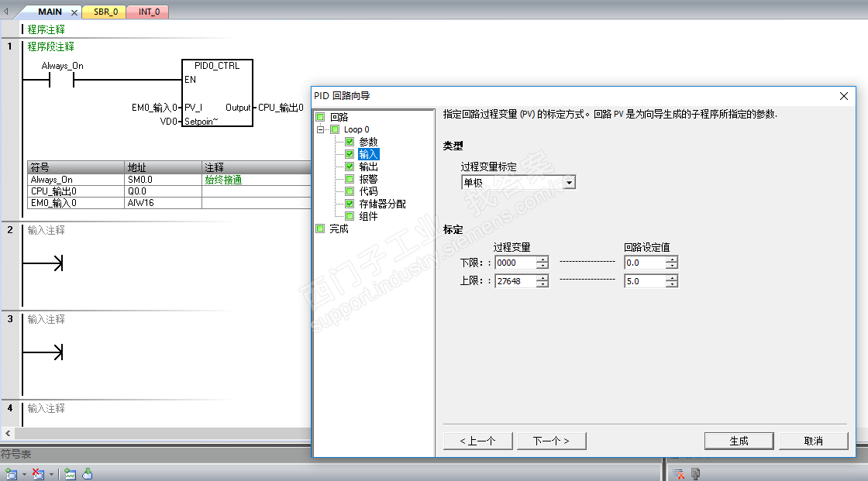Toggle the 输入 checkbox in the tree
Viewport: 868px width, 481px height.
coord(350,154)
